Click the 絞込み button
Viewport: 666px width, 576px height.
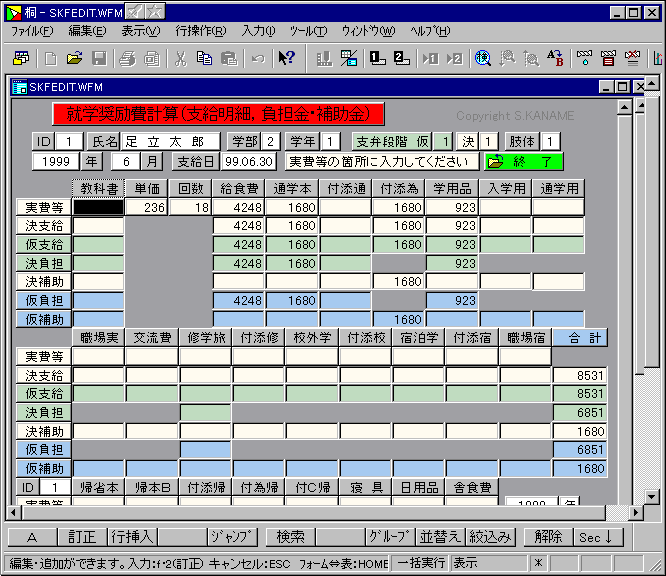coord(493,537)
